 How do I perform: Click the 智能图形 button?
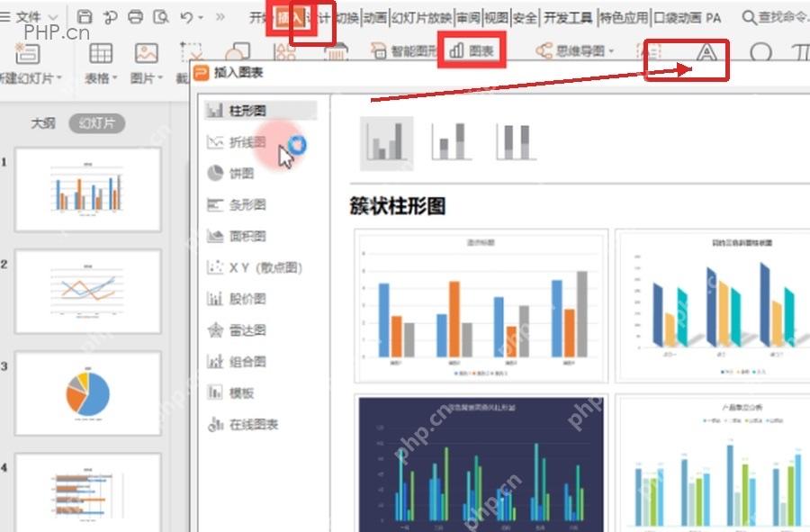403,50
